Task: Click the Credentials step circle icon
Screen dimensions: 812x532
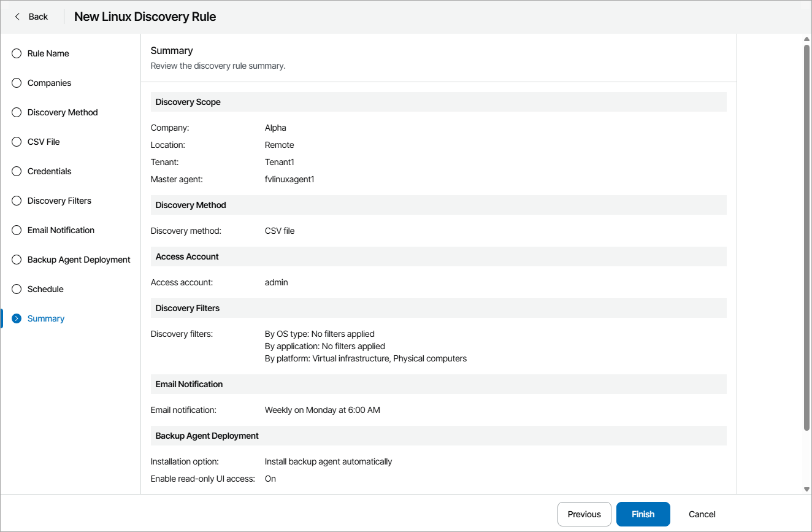Action: click(x=17, y=171)
